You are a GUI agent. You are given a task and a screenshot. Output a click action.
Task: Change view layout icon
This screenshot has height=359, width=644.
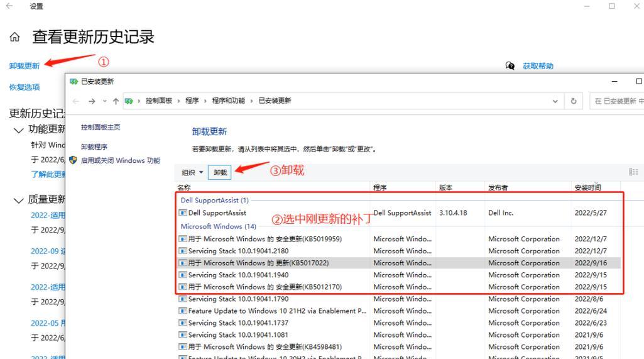[x=633, y=172]
